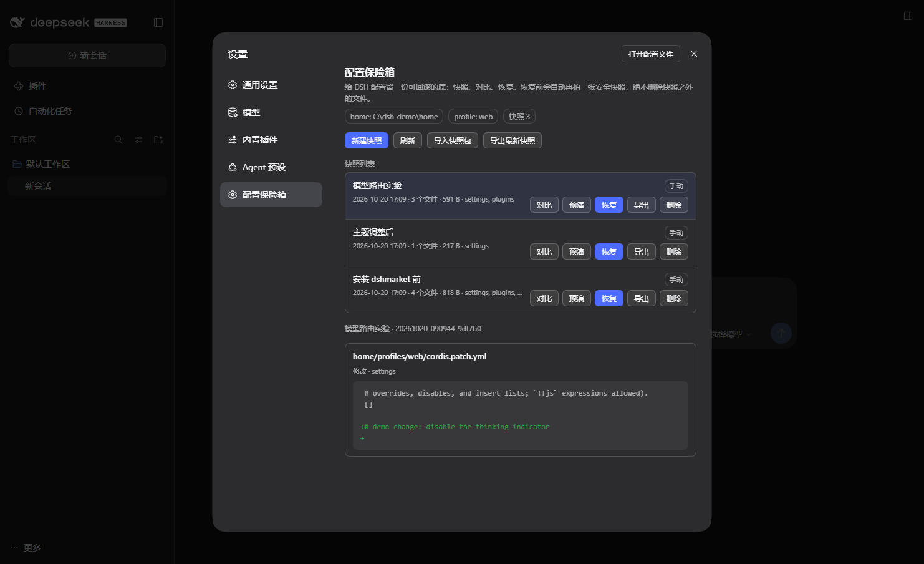
Task: Close the settings dialog with X
Action: (694, 54)
